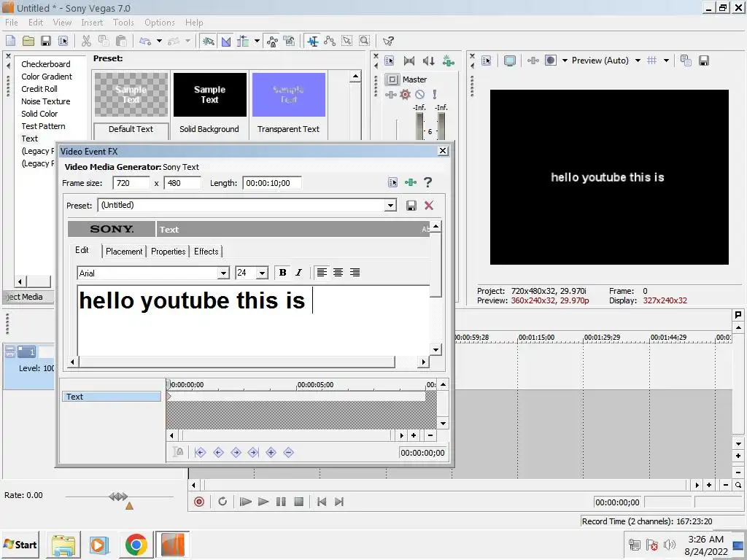The width and height of the screenshot is (747, 560).
Task: Open the Insert menu
Action: pyautogui.click(x=92, y=23)
